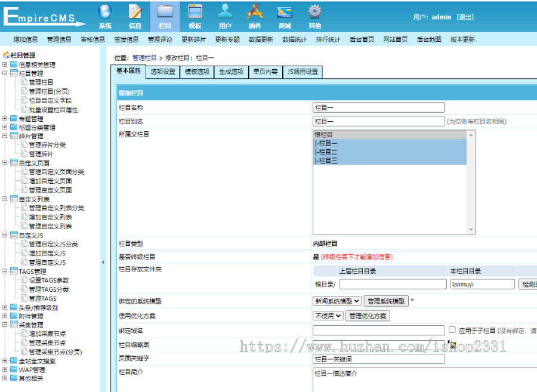Image resolution: width=537 pixels, height=392 pixels.
Task: Click the EmpireCMS logo
Action: 44,17
